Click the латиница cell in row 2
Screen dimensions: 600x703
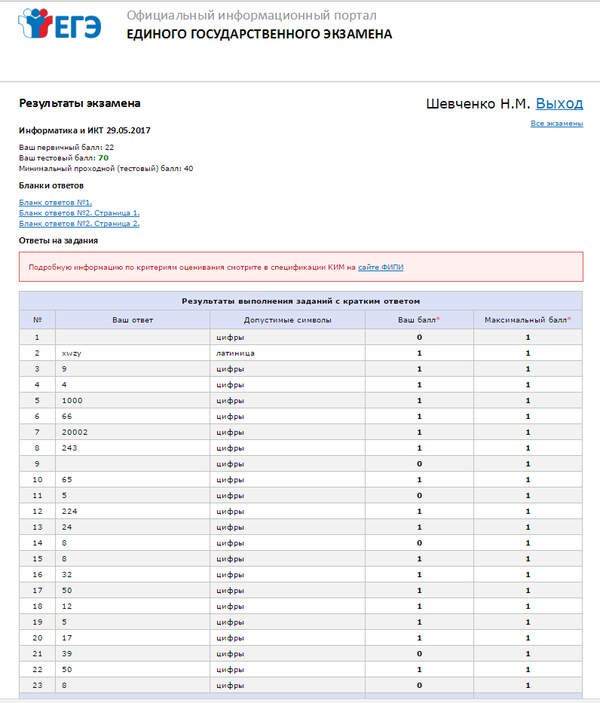click(287, 353)
